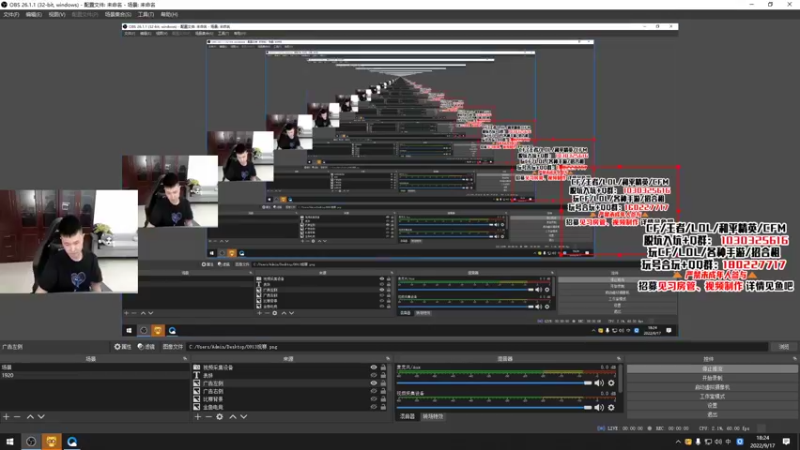
Task: Click the orange monkey app taskbar icon
Action: (x=52, y=441)
